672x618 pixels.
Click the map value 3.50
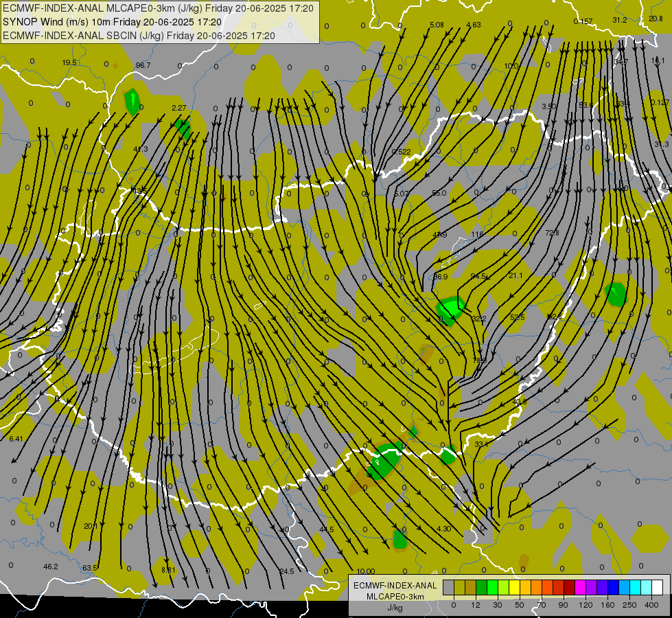[x=549, y=106]
